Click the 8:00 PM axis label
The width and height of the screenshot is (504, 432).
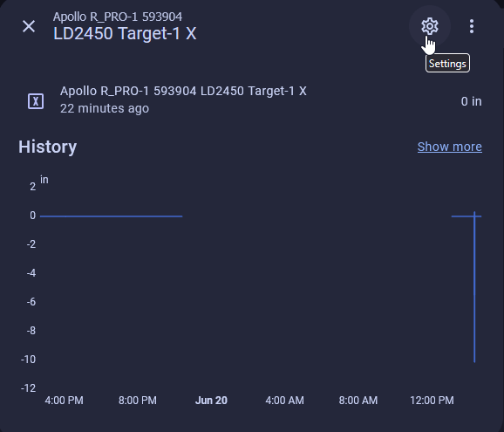pyautogui.click(x=138, y=401)
